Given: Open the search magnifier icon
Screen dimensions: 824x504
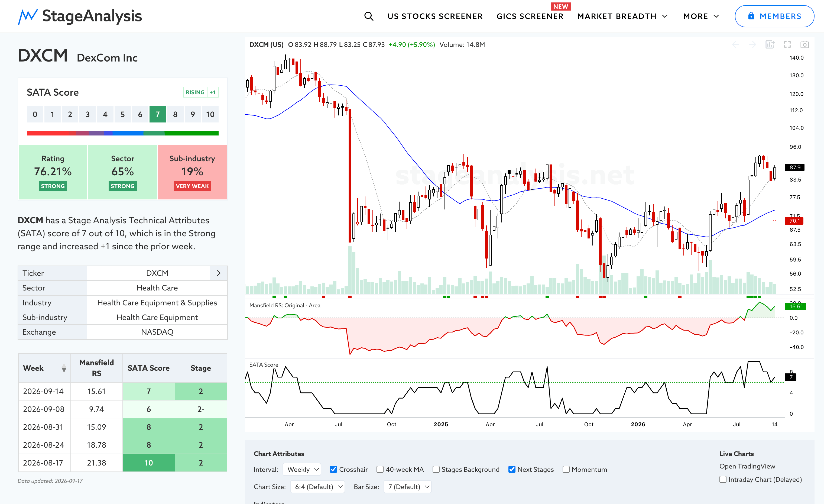Looking at the screenshot, I should point(369,16).
